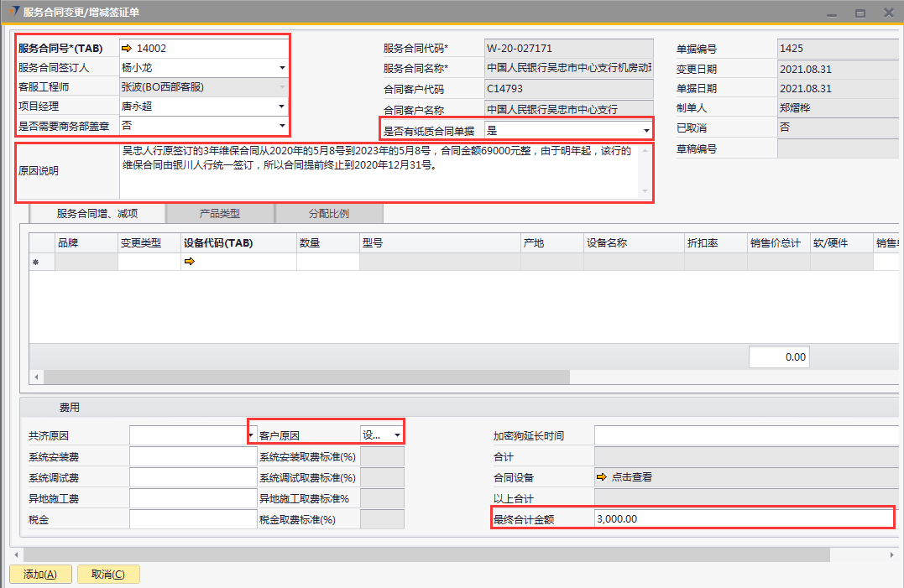Expand the 是否有纸质合同单据 dropdown
This screenshot has width=904, height=588.
tap(645, 131)
